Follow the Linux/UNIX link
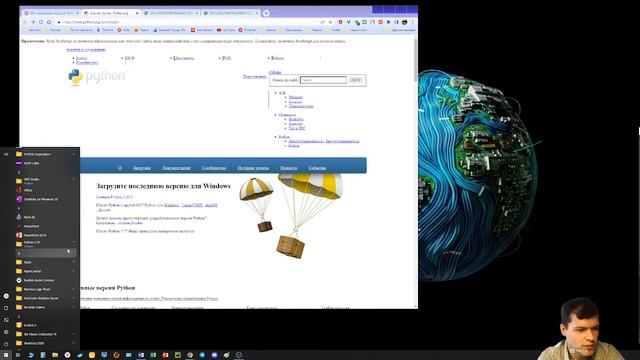Screen dimensions: 640x360 (192, 205)
